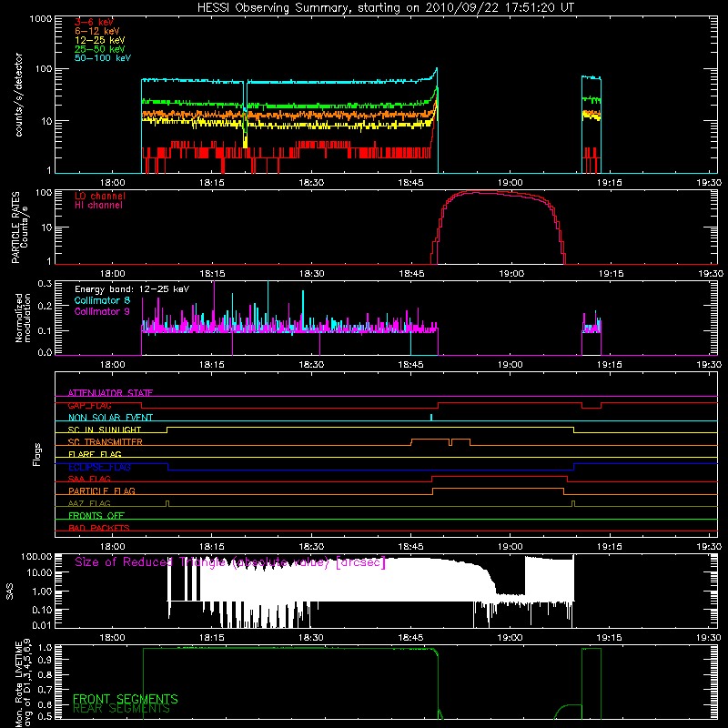Click the FLARE_FLAG label

(x=95, y=454)
